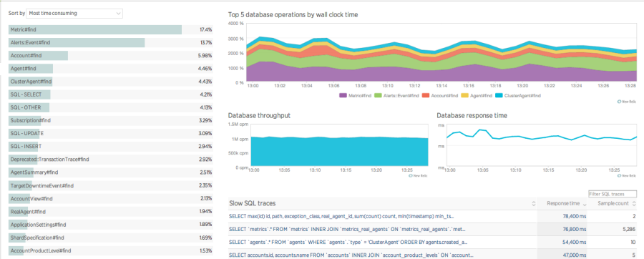The width and height of the screenshot is (644, 259).
Task: Open the SELECT max(id) id, path slow SQL trace
Action: coord(341,216)
